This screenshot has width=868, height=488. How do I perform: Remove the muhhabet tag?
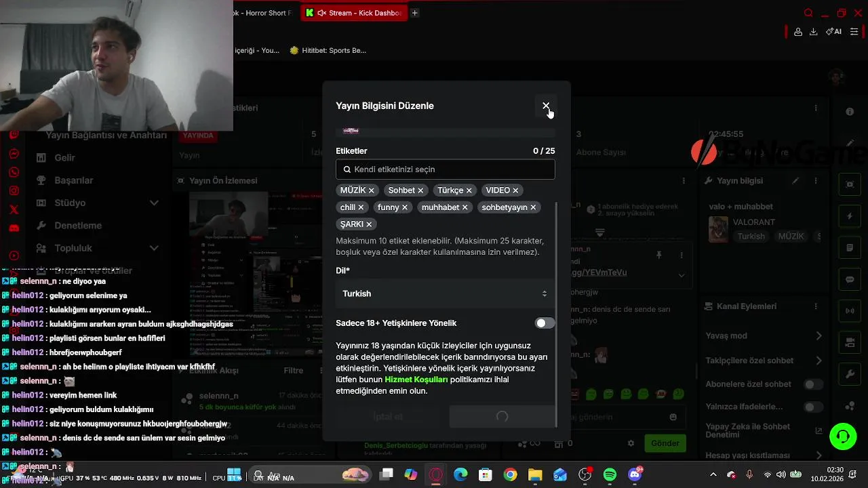click(x=465, y=207)
